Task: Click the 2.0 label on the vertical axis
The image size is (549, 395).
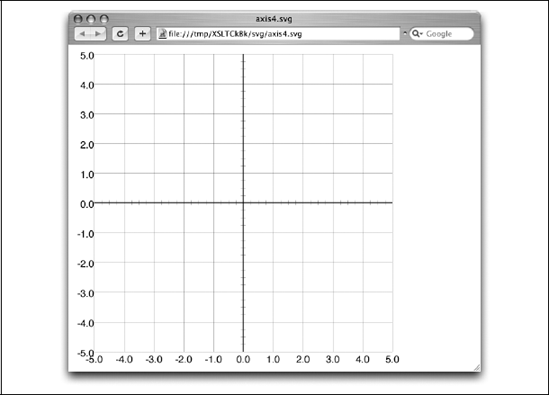Action: pyautogui.click(x=87, y=145)
